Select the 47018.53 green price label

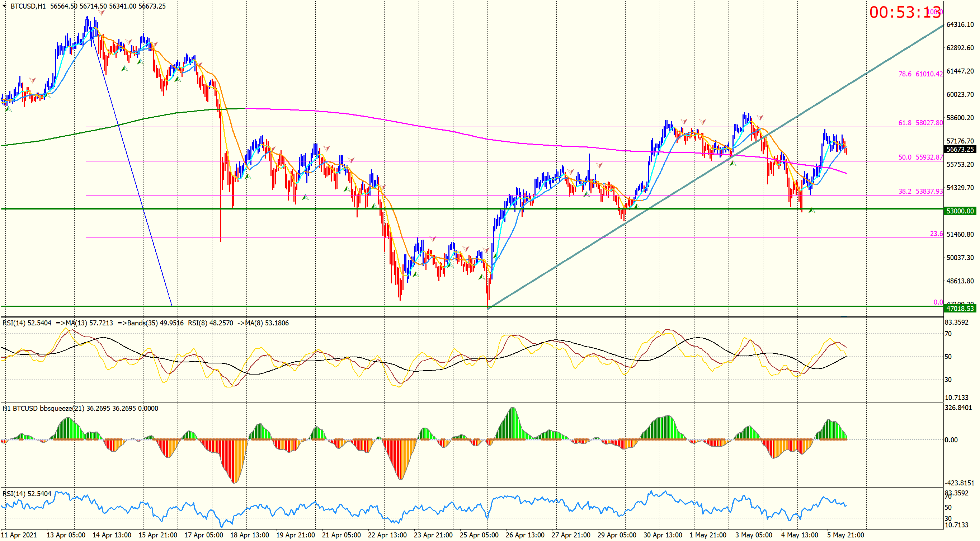click(x=960, y=309)
